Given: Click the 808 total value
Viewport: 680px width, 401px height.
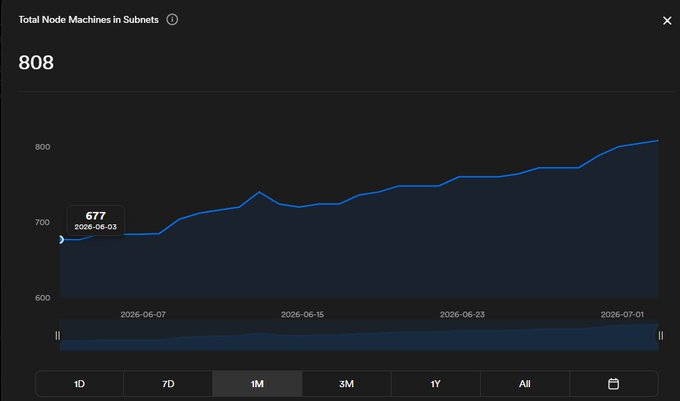Looking at the screenshot, I should pos(36,62).
